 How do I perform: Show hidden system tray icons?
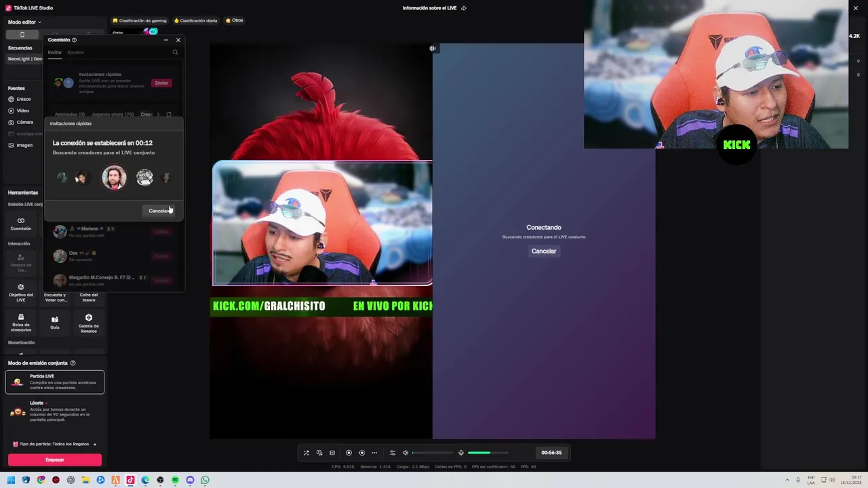[x=787, y=480]
